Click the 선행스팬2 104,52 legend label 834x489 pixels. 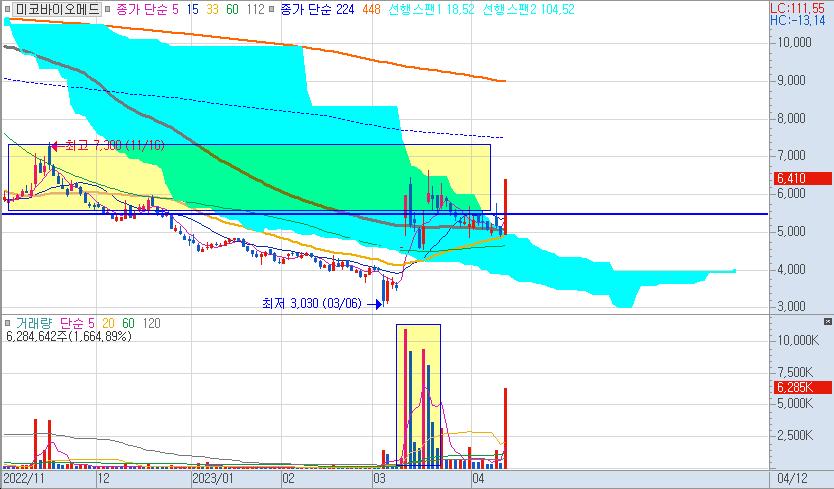(528, 9)
